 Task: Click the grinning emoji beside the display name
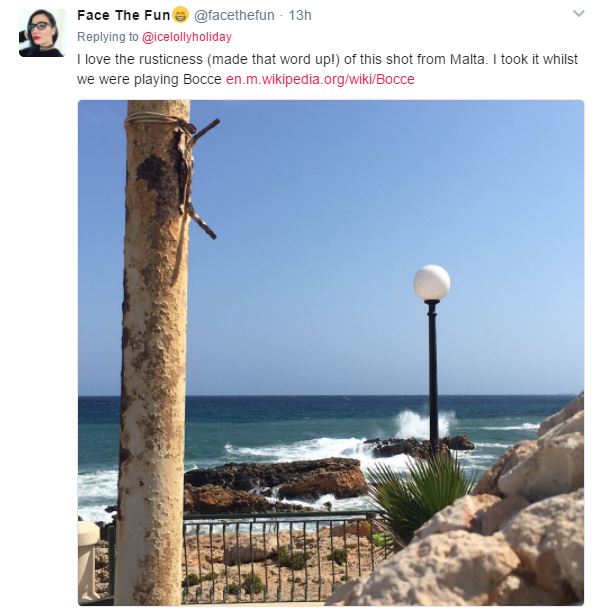tap(181, 15)
